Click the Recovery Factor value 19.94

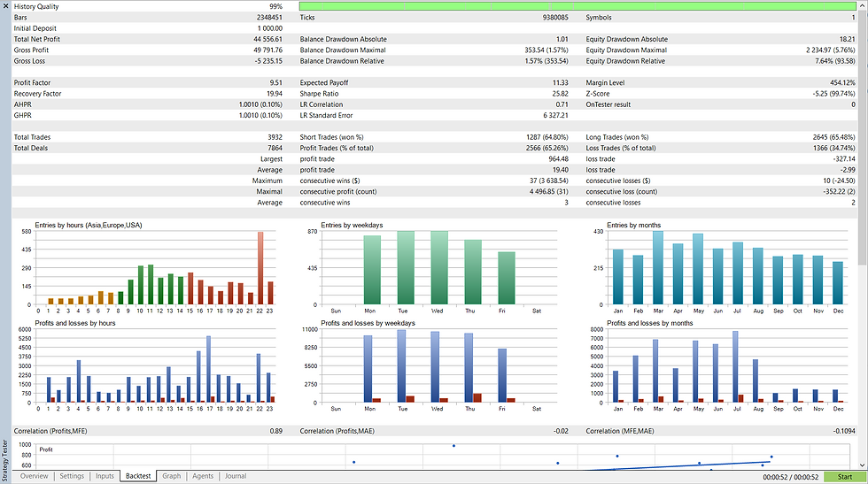275,94
